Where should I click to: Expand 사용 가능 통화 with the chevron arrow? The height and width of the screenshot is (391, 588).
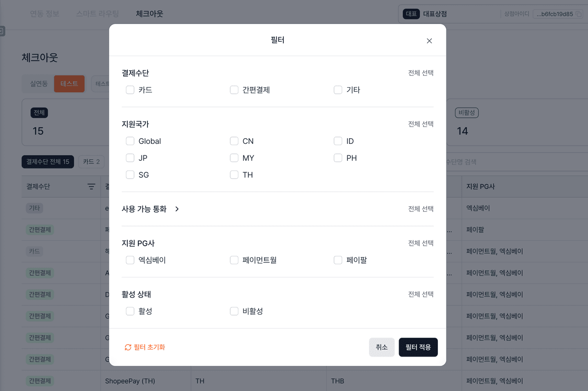coord(177,209)
